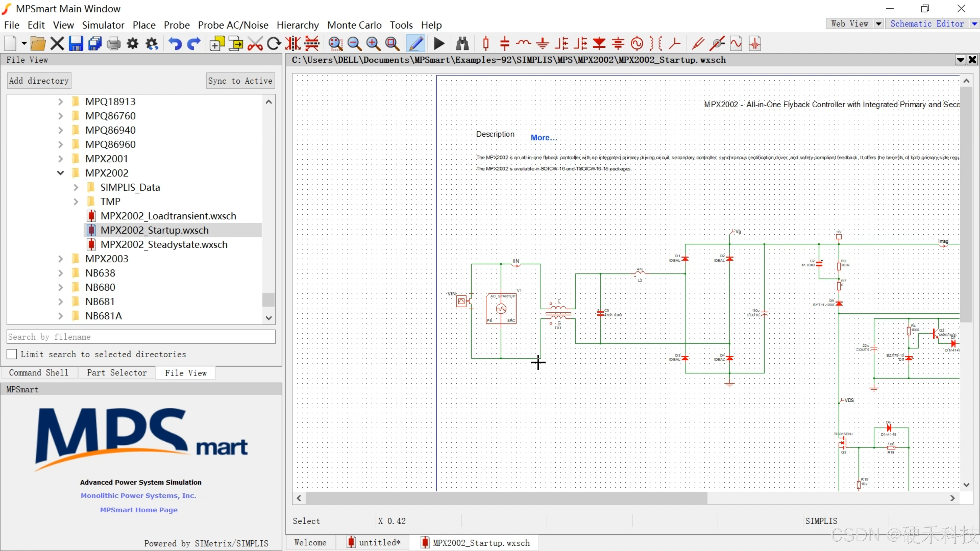Open the Simulator menu
The width and height of the screenshot is (980, 551).
point(103,25)
